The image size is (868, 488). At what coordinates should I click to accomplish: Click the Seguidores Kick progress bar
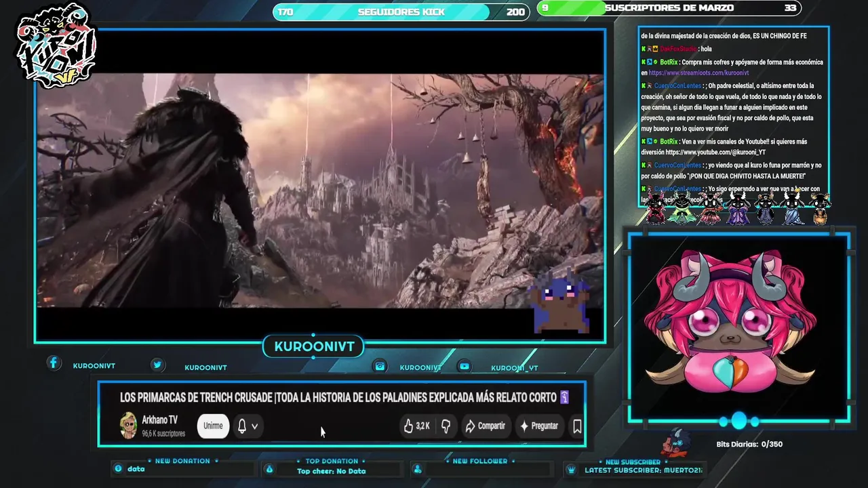tap(401, 12)
